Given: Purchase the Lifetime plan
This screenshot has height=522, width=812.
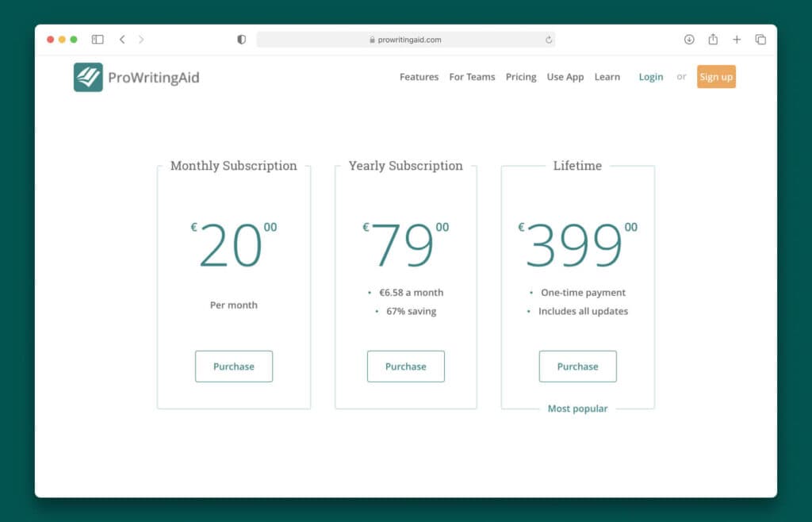Looking at the screenshot, I should tap(577, 366).
